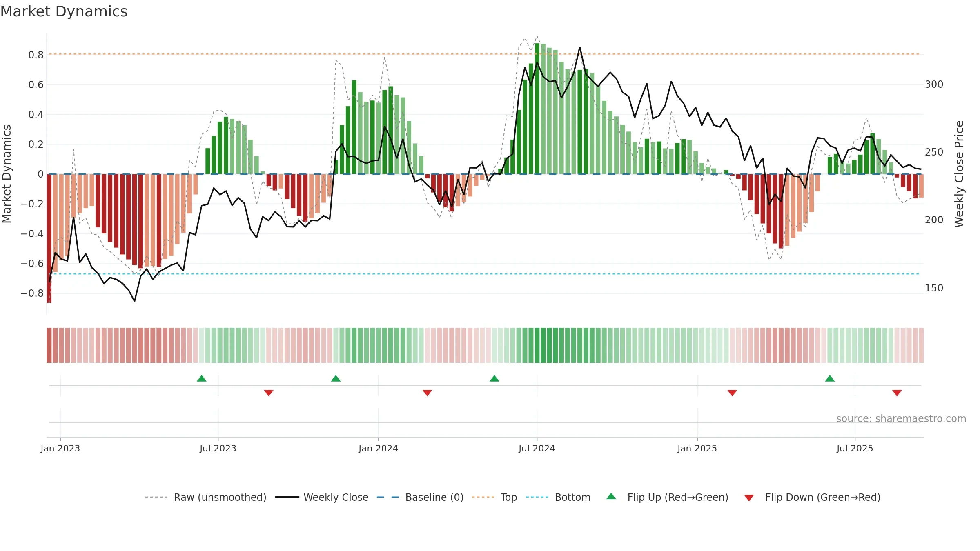
Task: Click the Weekly Close Price axis title
Action: click(960, 174)
